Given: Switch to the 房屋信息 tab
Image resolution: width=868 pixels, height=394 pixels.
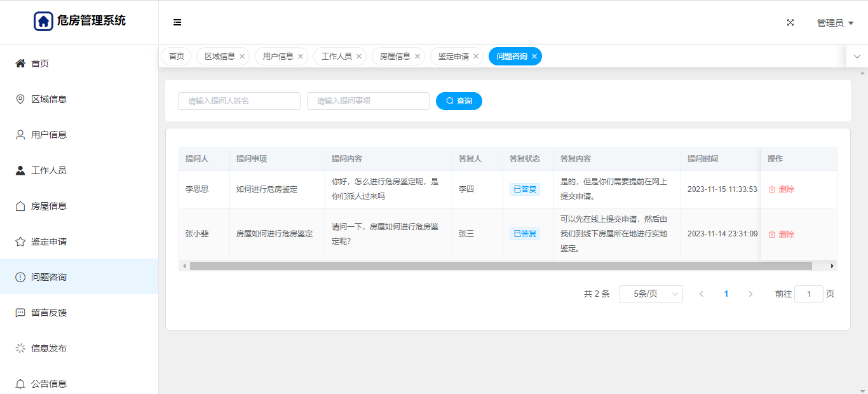Looking at the screenshot, I should click(x=395, y=57).
